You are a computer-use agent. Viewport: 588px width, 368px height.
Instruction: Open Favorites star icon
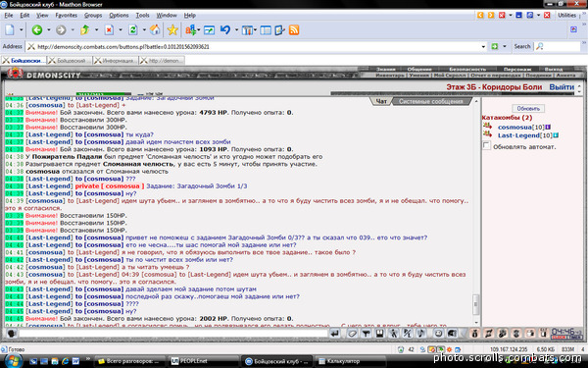(x=172, y=29)
